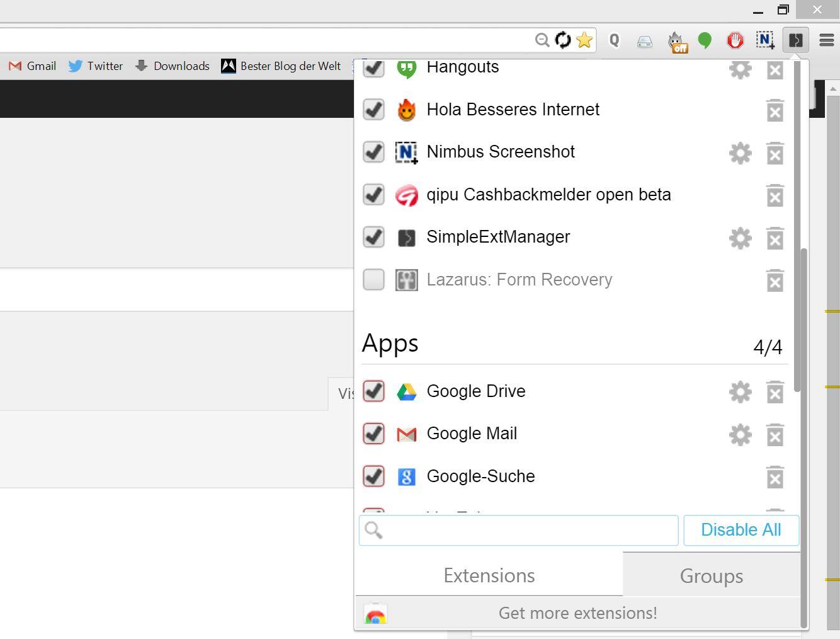Delete qipu Cashbackmelder with trash icon
Screen dimensions: 840x639
(775, 195)
